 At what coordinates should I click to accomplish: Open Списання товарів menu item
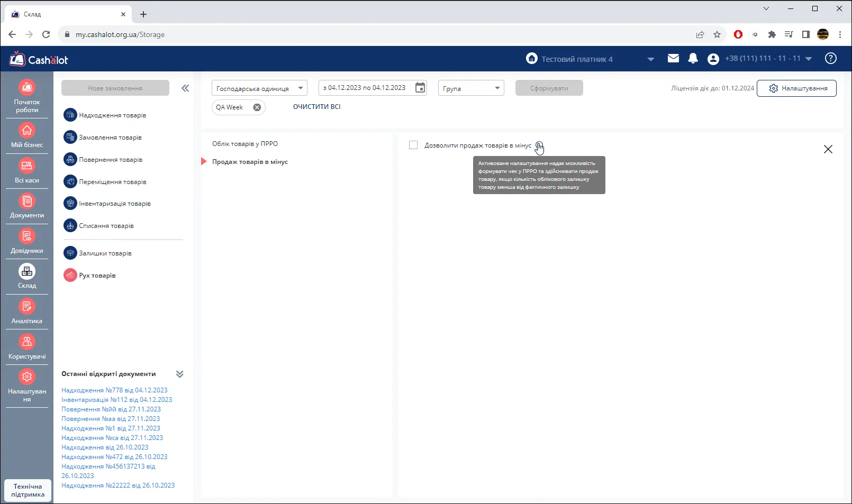pyautogui.click(x=99, y=225)
